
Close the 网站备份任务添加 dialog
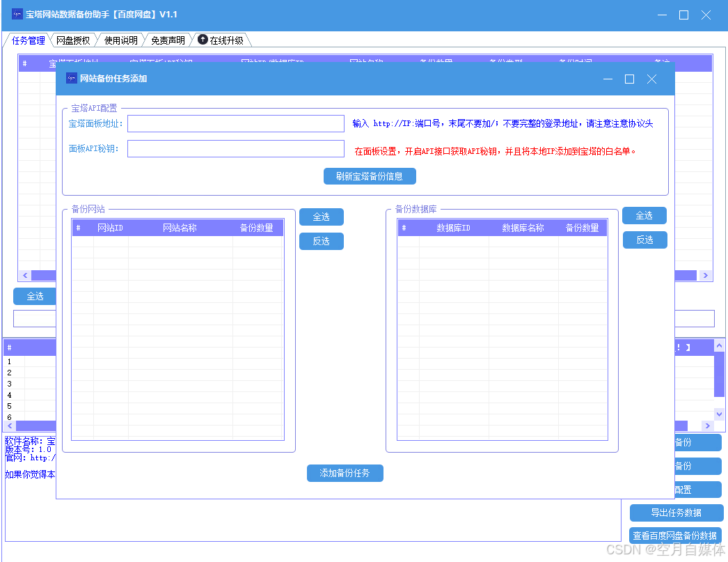[x=652, y=79]
